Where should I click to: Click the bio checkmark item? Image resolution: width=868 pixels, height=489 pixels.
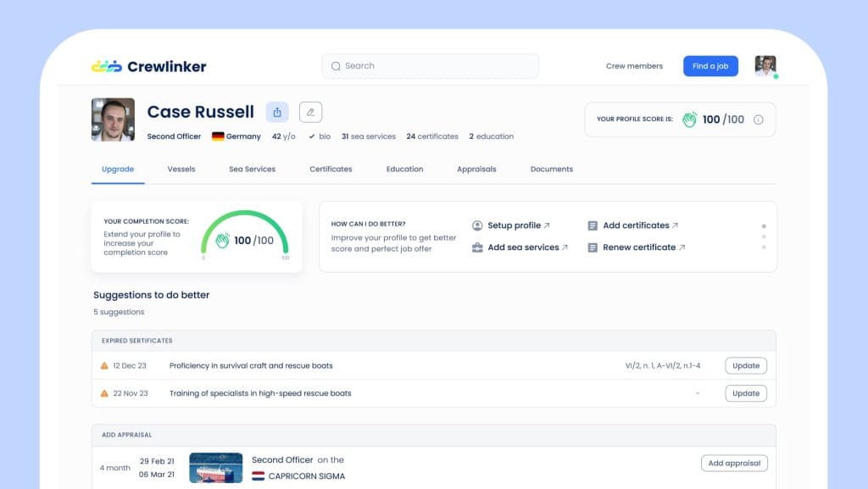(320, 136)
